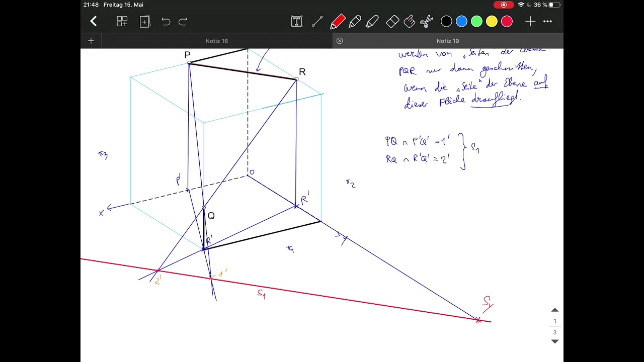This screenshot has height=362, width=644.
Task: Go to previous page with up arrow
Action: tap(555, 310)
